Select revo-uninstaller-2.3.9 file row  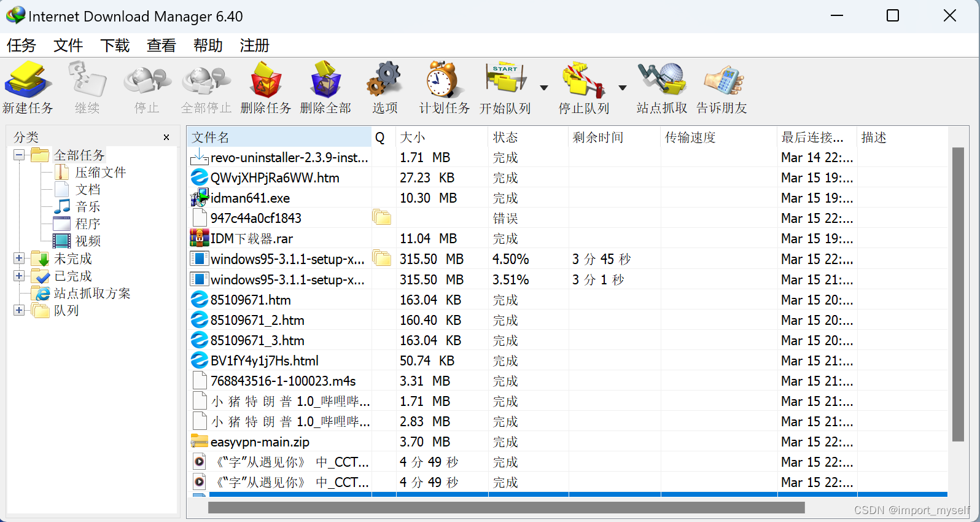(568, 158)
